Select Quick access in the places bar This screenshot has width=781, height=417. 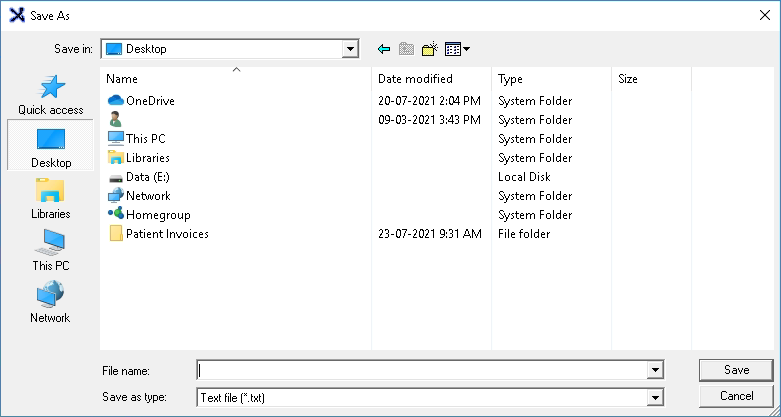click(50, 95)
